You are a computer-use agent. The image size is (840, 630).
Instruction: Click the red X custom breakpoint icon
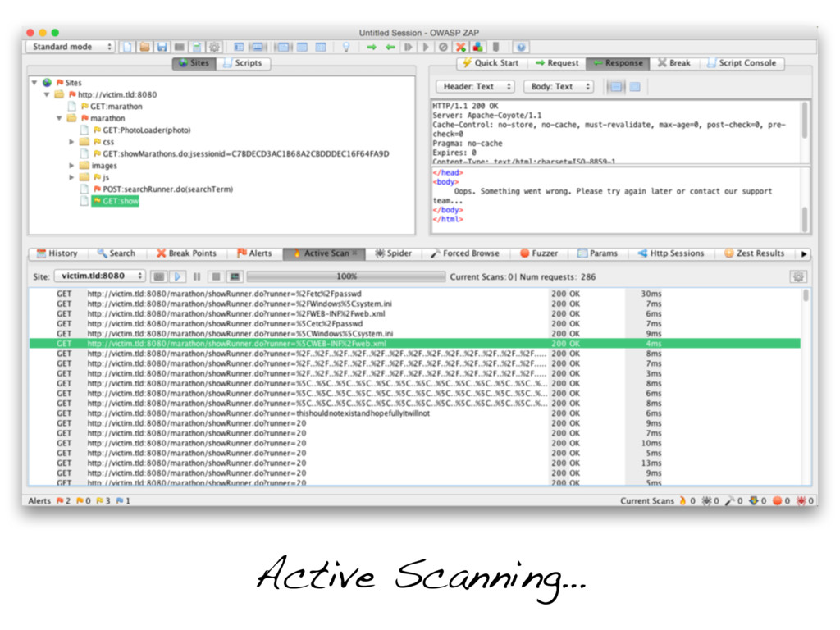click(460, 47)
